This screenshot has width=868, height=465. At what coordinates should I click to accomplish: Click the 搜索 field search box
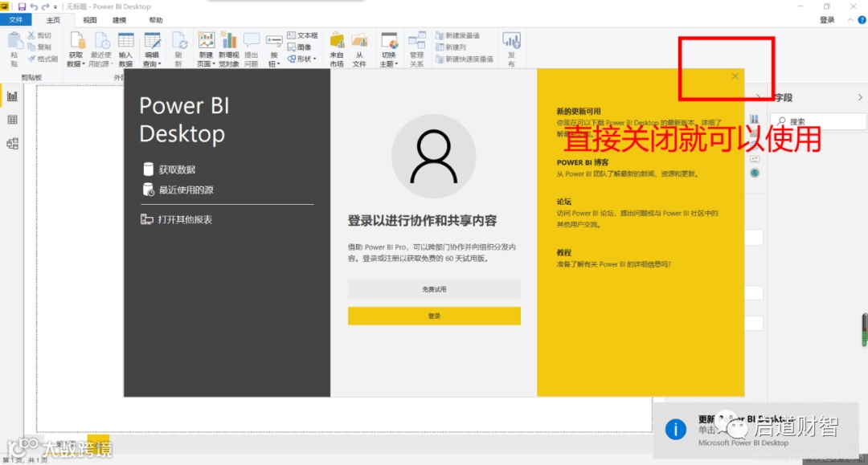tap(818, 121)
